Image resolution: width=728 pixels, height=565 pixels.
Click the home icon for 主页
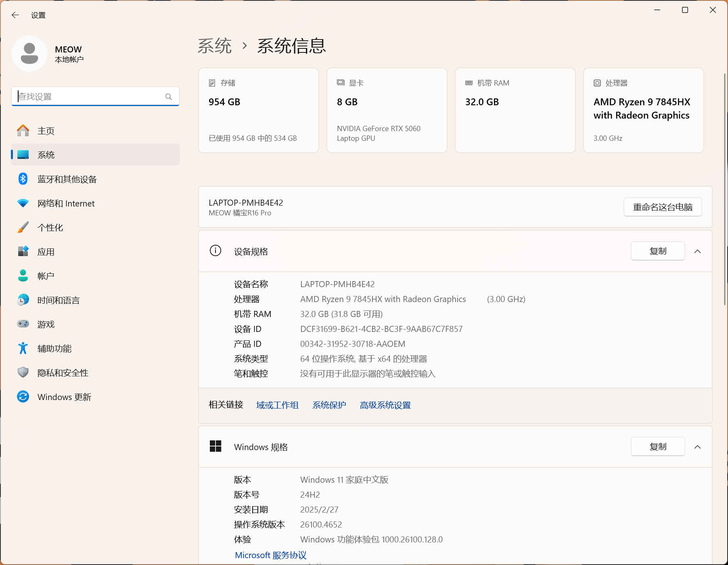pyautogui.click(x=23, y=131)
